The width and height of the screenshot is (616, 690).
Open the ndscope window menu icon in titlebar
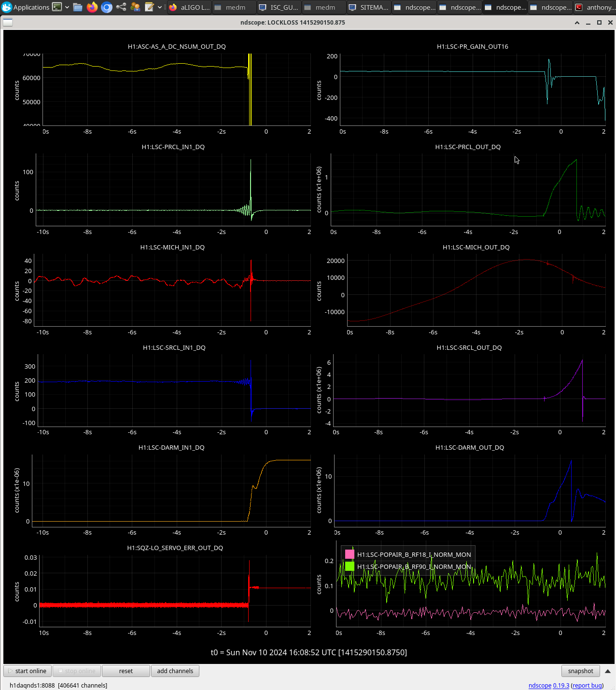[8, 22]
